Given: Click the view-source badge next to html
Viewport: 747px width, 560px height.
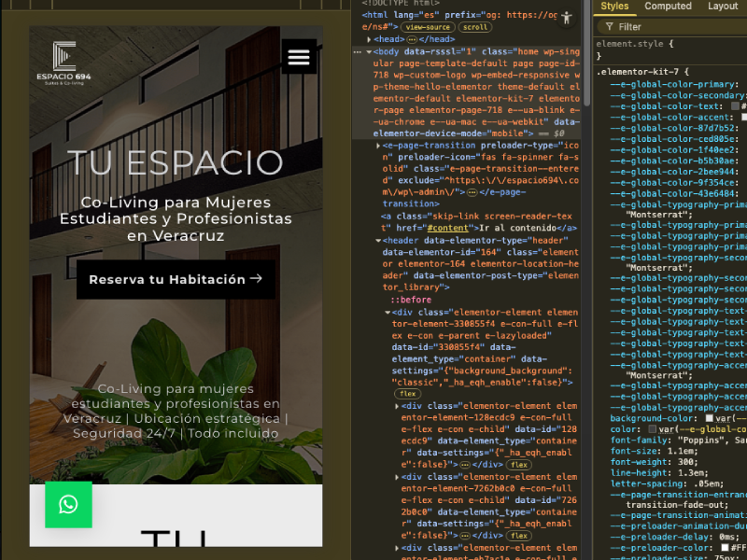Looking at the screenshot, I should [428, 27].
